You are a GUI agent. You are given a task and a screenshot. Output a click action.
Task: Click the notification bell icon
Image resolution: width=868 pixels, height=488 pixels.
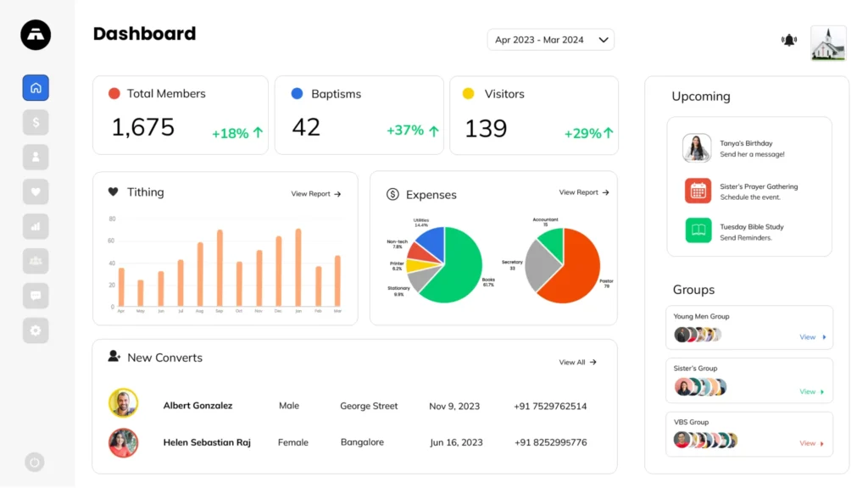[x=789, y=40]
